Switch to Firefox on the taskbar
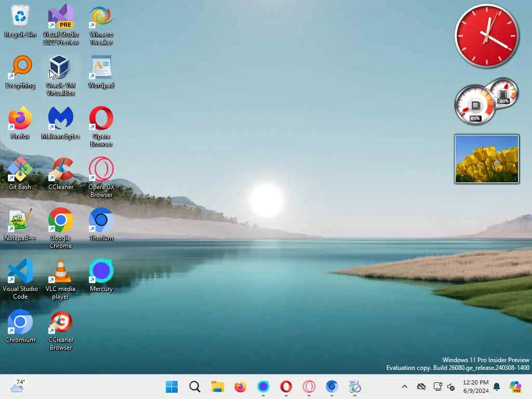 click(240, 387)
